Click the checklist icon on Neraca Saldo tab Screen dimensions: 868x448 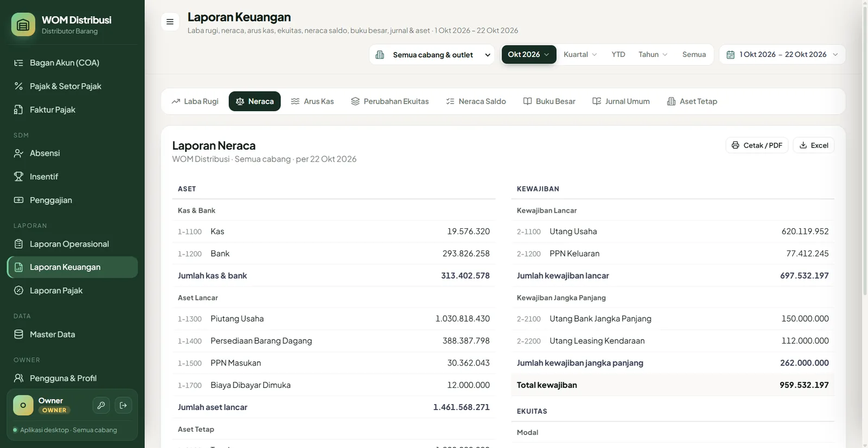(450, 101)
